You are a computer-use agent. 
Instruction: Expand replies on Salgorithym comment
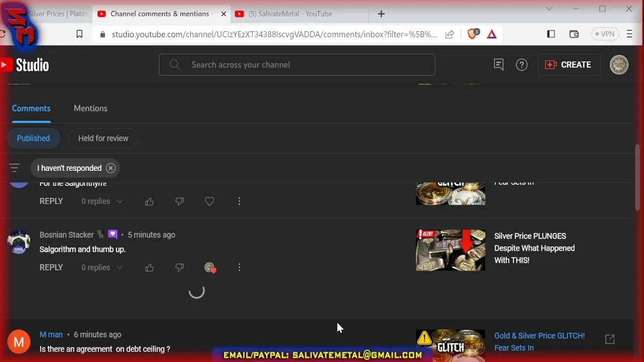102,202
